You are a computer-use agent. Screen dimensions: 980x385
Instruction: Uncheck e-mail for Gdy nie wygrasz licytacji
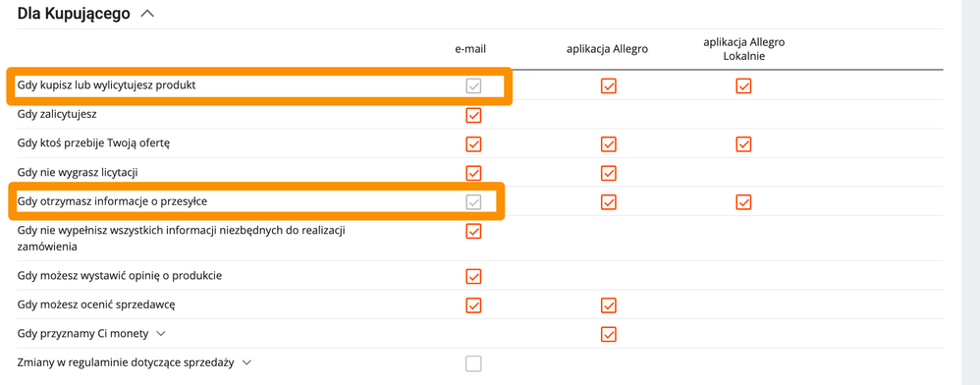pos(473,173)
